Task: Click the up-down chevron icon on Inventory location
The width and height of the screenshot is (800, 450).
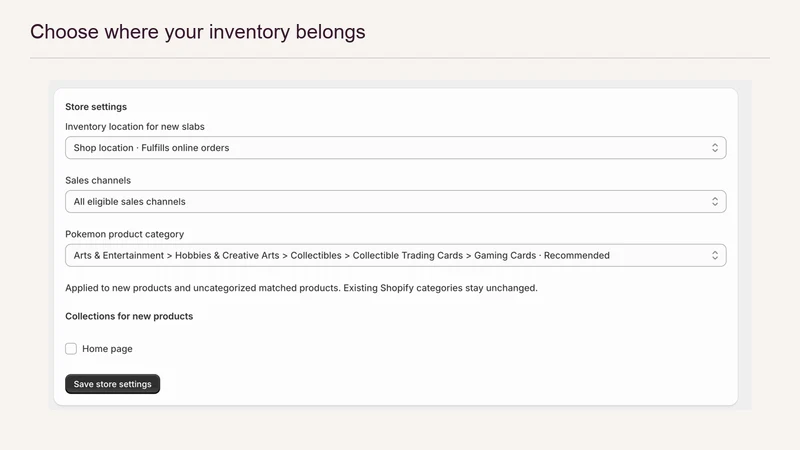Action: click(715, 148)
